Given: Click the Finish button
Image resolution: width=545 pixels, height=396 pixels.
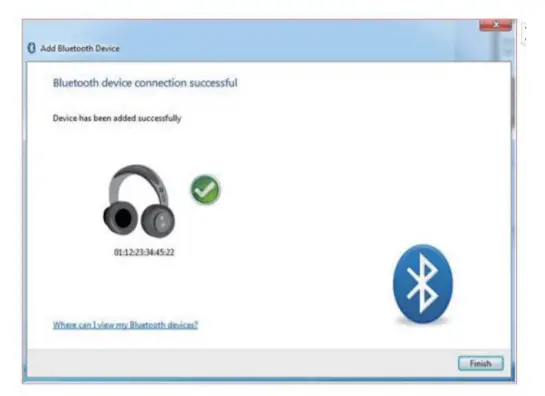Looking at the screenshot, I should [480, 363].
